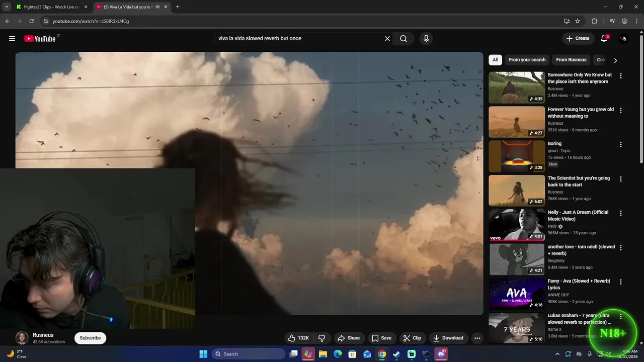This screenshot has width=644, height=362.
Task: Start voice search with the microphone
Action: click(x=426, y=39)
